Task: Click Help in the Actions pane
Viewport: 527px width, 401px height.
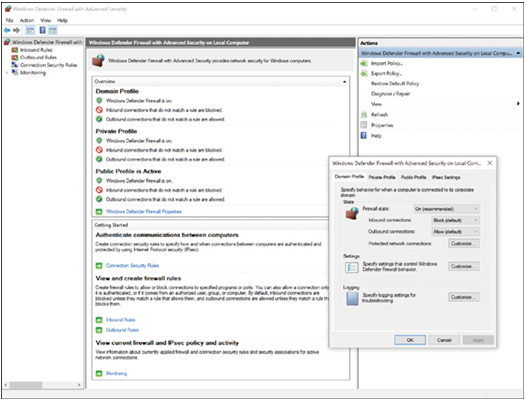Action: point(376,136)
